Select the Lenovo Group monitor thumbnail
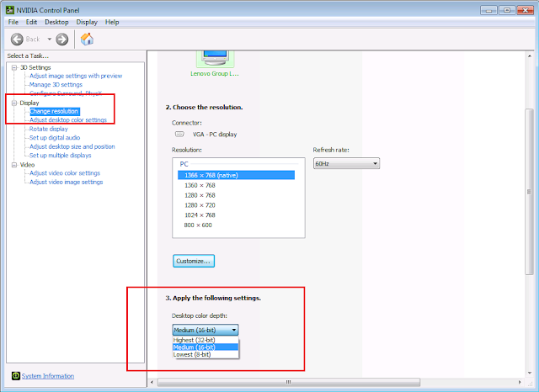The image size is (539, 392). point(216,59)
